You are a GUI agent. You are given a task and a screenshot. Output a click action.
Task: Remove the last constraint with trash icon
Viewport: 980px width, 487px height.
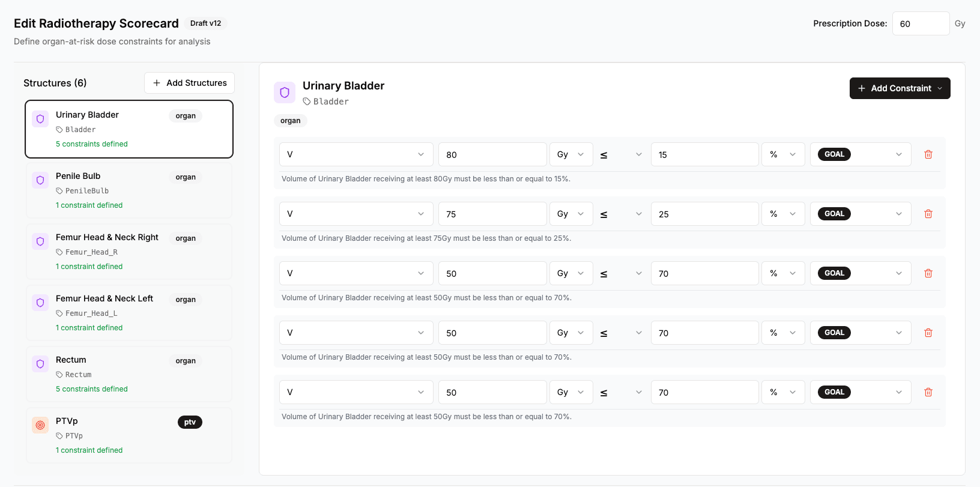(x=928, y=392)
